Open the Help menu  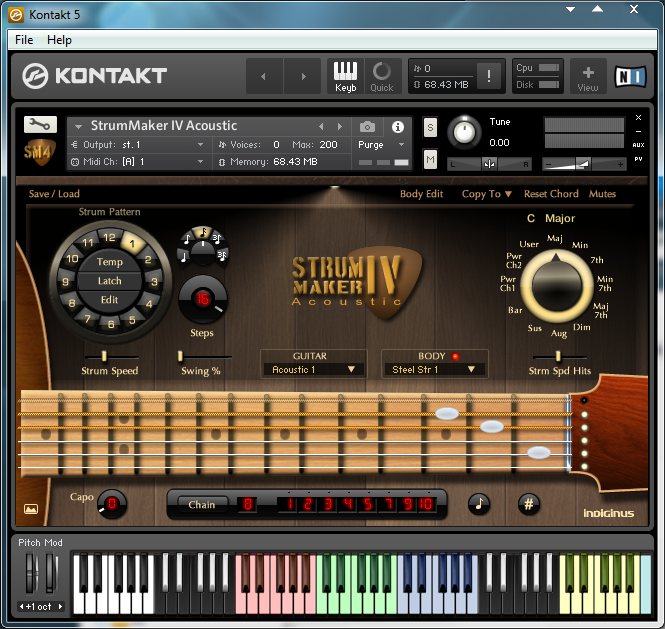pos(60,40)
